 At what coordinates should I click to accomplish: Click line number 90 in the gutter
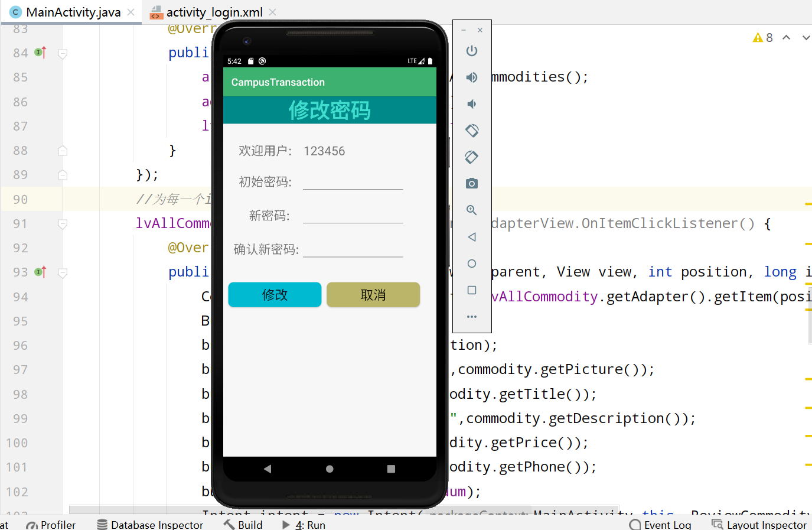point(20,200)
